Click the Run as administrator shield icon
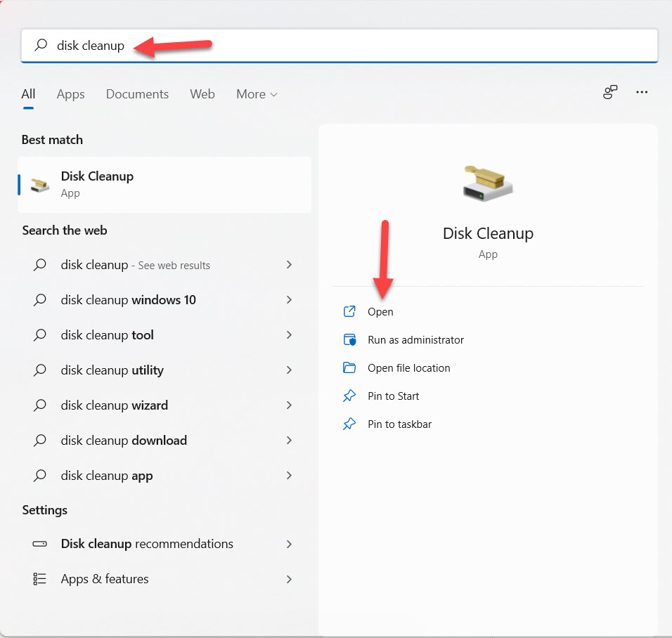Viewport: 672px width, 638px height. click(x=349, y=340)
